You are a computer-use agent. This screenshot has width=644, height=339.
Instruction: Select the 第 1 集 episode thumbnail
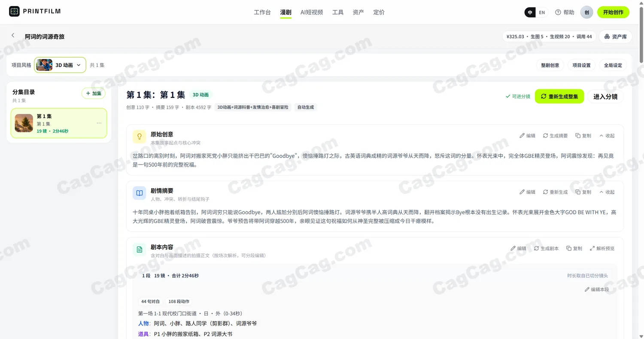click(x=24, y=123)
